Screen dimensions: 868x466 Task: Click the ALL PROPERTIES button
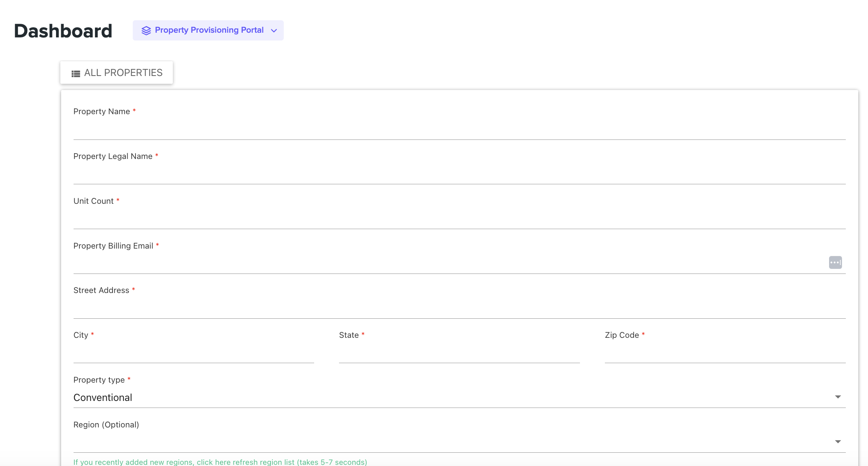(x=117, y=72)
